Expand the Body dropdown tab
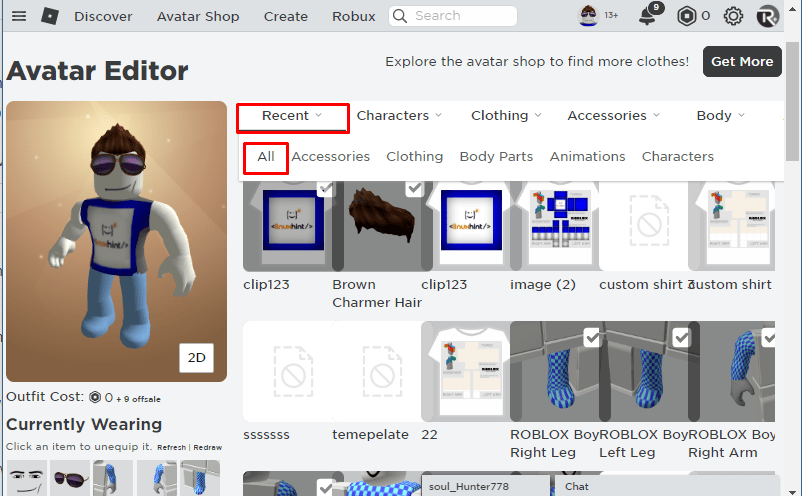This screenshot has height=496, width=802. point(720,116)
